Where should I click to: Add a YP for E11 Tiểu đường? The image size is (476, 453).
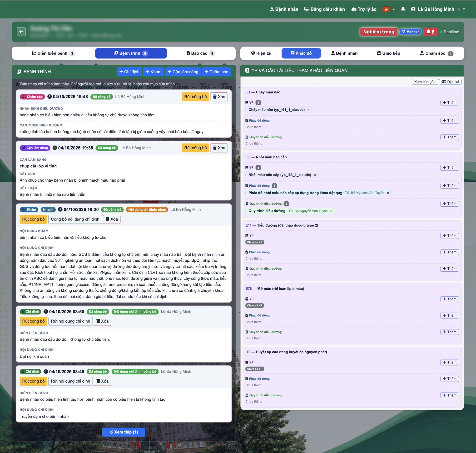click(449, 236)
